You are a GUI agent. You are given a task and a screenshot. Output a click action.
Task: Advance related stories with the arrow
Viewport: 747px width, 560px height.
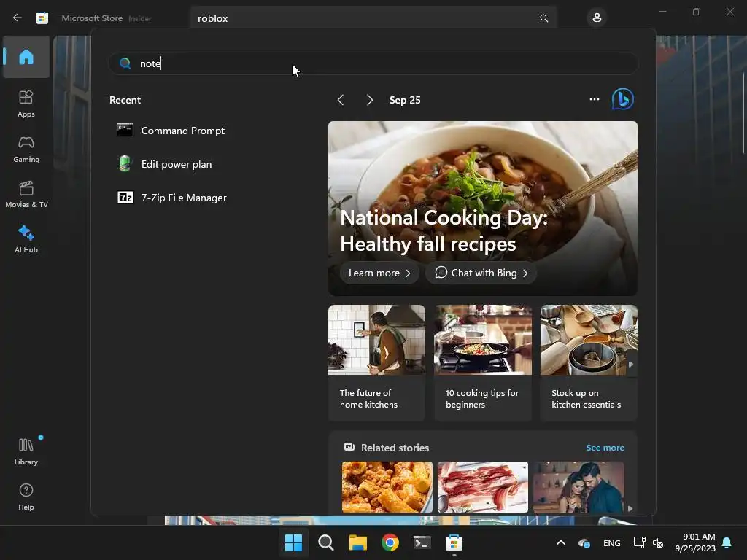click(630, 508)
